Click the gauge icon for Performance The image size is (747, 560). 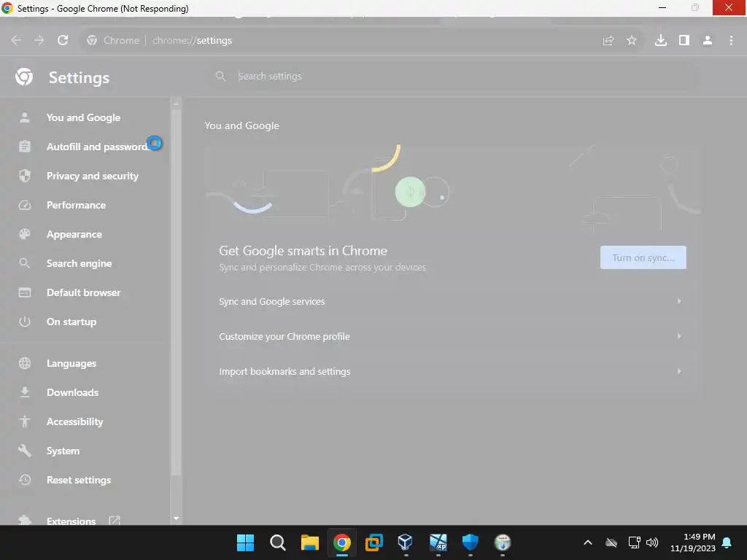pos(25,205)
